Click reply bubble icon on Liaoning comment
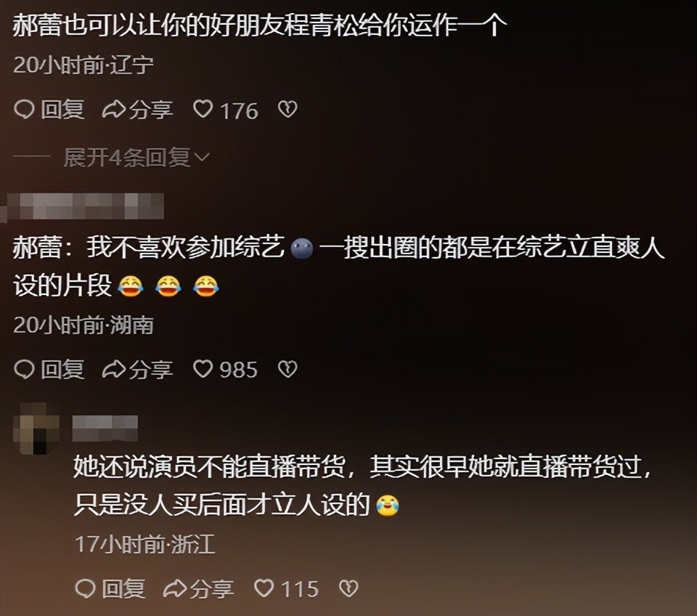 pos(24,110)
